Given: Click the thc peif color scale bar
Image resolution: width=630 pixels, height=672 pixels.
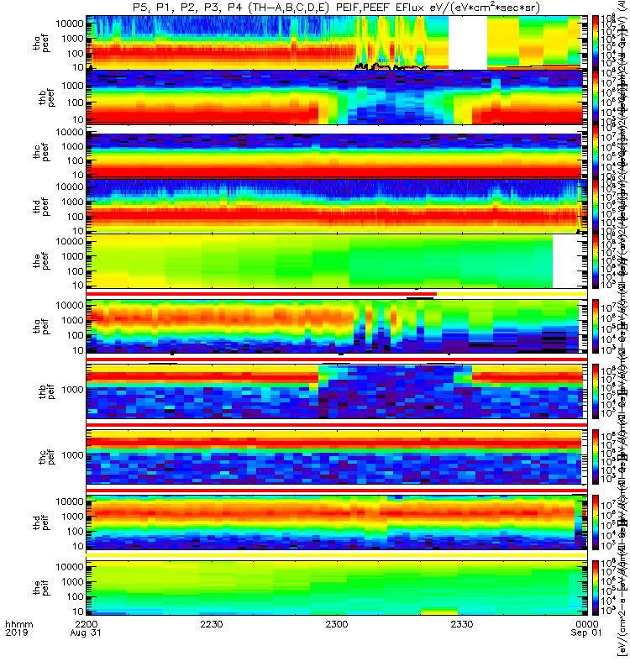Looking at the screenshot, I should (x=596, y=457).
